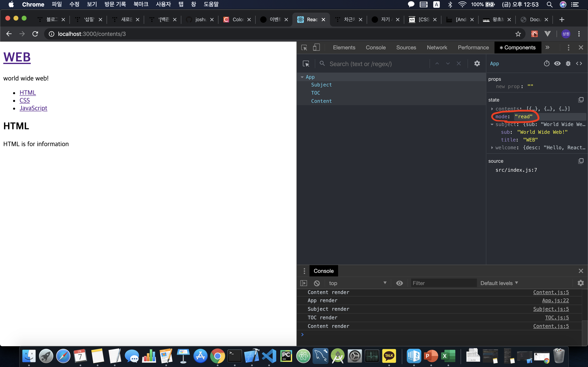Open the Default levels dropdown
The width and height of the screenshot is (588, 367).
pos(499,283)
